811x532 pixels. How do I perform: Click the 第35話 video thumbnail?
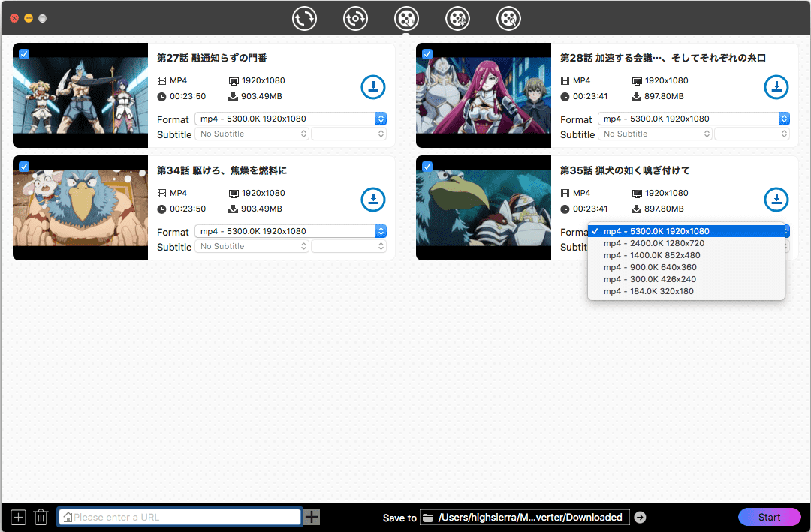(x=484, y=208)
